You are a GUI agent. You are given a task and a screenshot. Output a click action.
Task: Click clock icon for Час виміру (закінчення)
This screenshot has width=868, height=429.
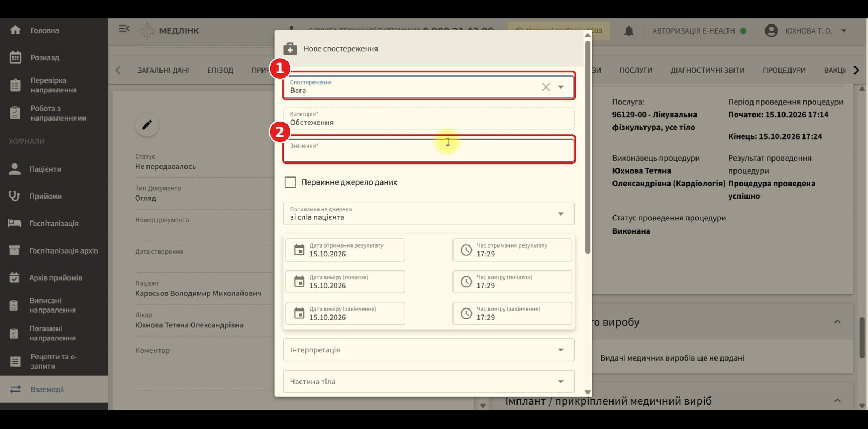point(466,313)
